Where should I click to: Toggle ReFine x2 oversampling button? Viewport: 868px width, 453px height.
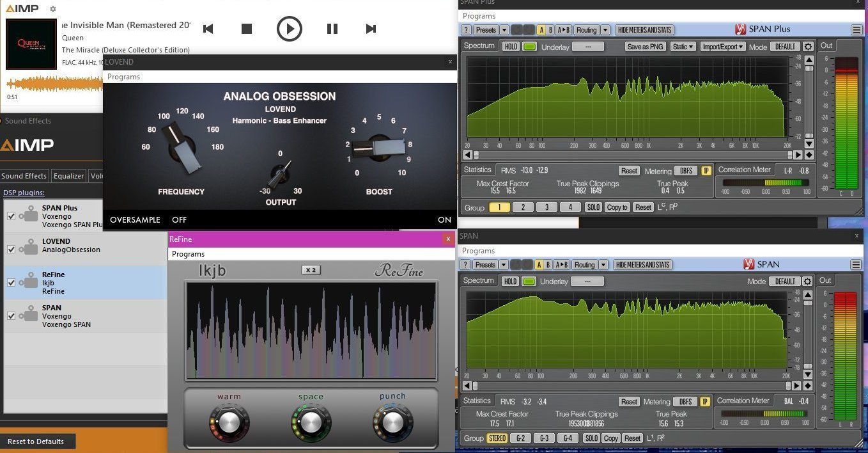pos(311,270)
